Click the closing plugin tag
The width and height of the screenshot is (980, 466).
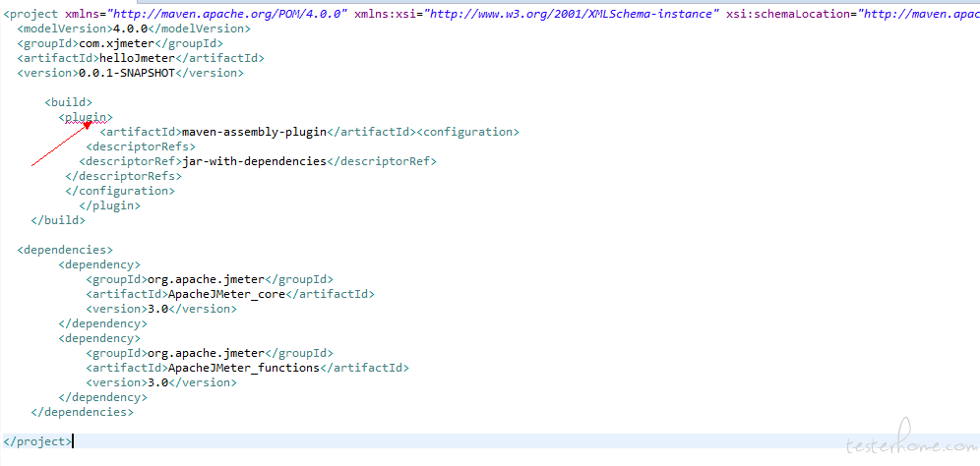110,205
